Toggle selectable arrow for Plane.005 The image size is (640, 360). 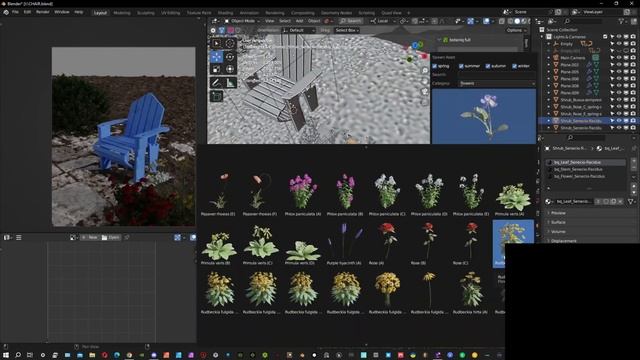tap(612, 71)
